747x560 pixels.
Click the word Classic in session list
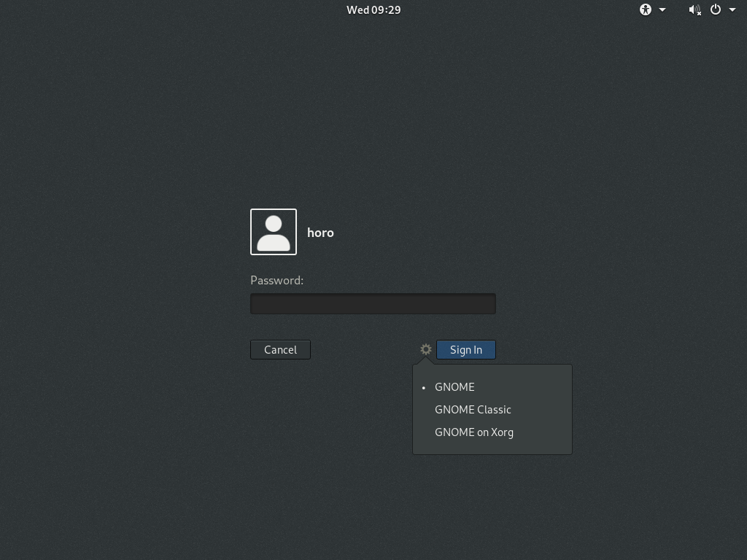point(495,410)
